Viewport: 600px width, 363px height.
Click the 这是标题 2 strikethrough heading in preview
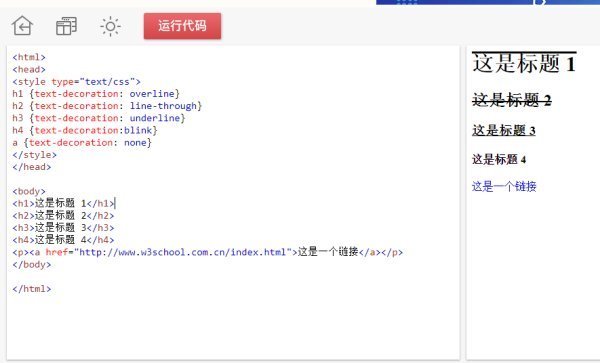coord(512,100)
